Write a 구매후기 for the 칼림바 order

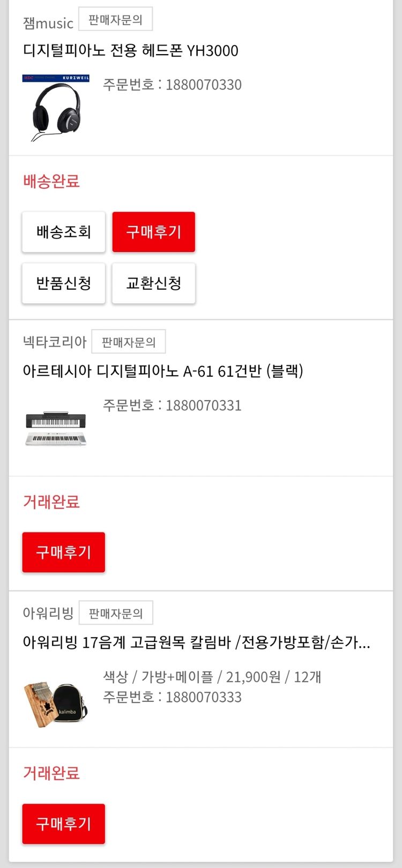[x=63, y=824]
